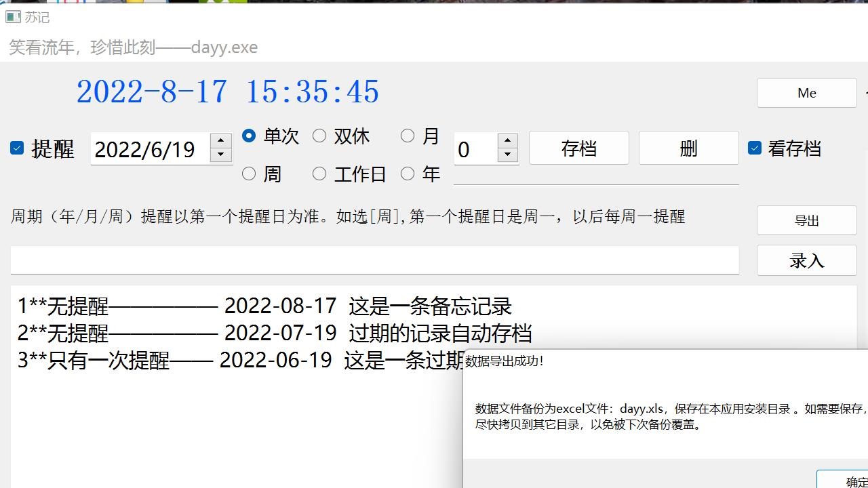Select the 双休 weekend radio button

(319, 136)
